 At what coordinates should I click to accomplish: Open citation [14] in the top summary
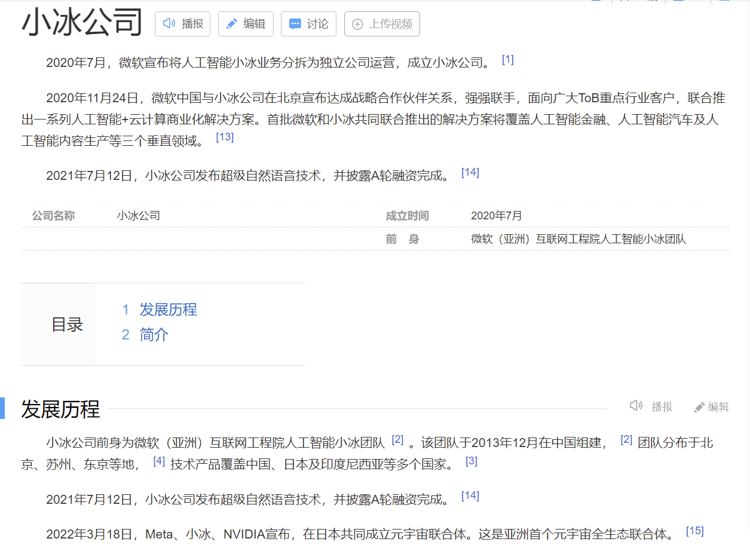click(470, 172)
